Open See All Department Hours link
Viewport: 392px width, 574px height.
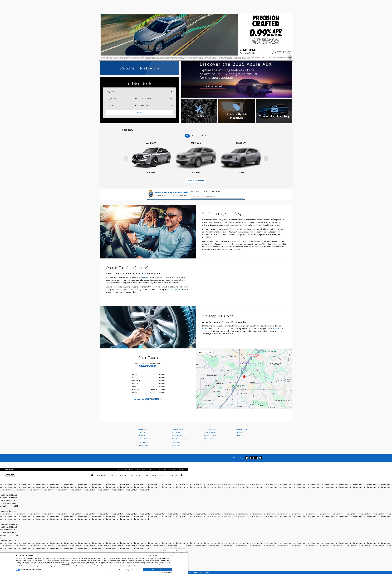coord(148,399)
